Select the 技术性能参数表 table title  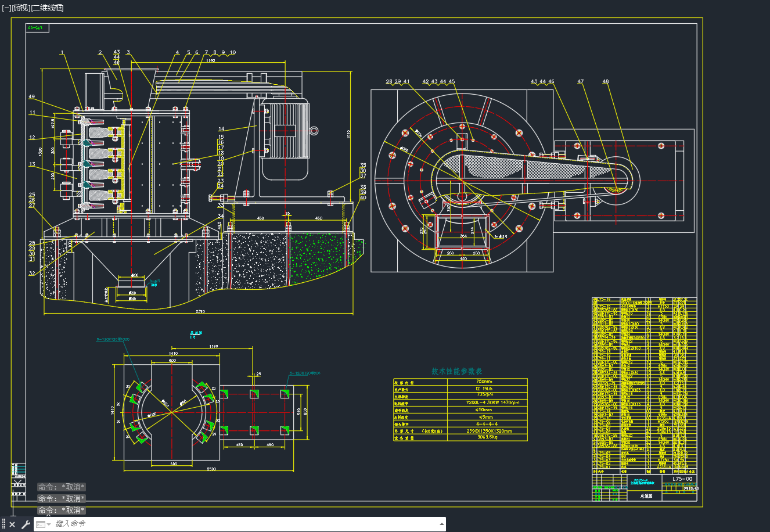tap(456, 371)
